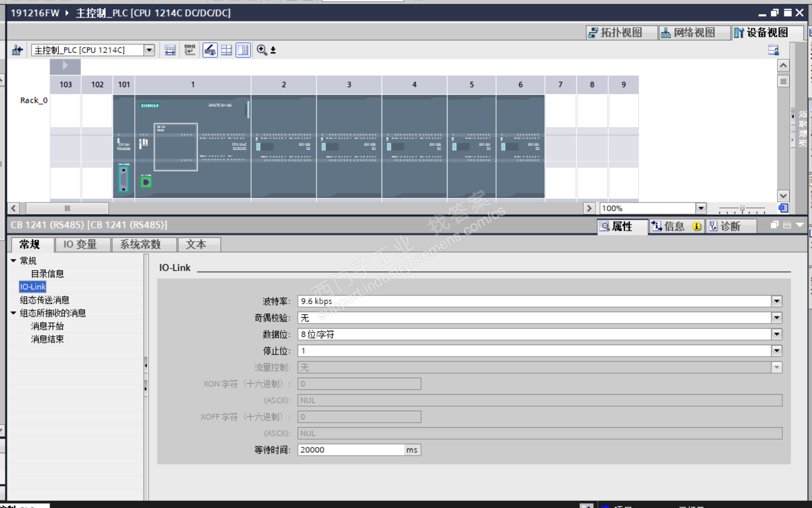The height and width of the screenshot is (508, 812).
Task: Switch to 拓扑视图 topology view tab
Action: [622, 32]
